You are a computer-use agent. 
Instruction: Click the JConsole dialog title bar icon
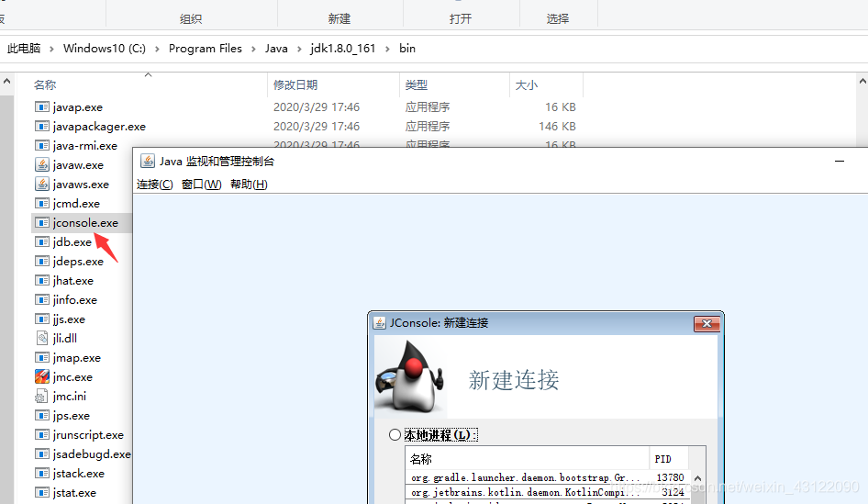point(379,323)
